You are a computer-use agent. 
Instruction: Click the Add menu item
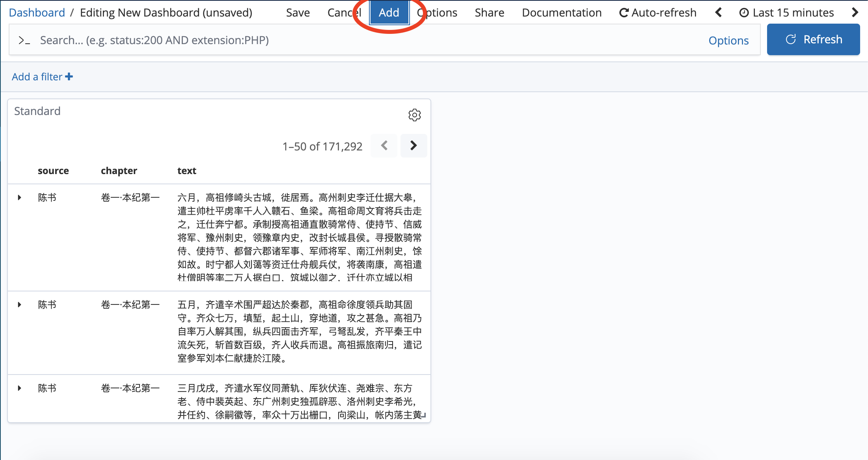389,13
